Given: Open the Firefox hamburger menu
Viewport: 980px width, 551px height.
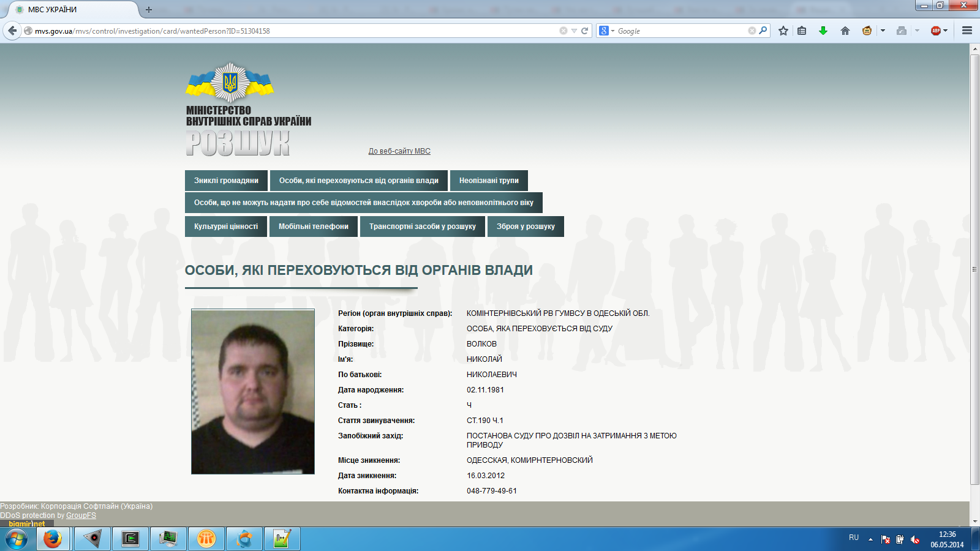Looking at the screenshot, I should (x=967, y=31).
